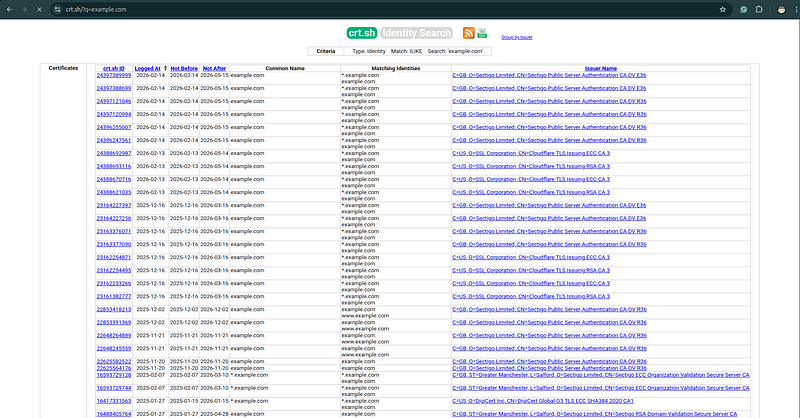The height and width of the screenshot is (418, 800).
Task: Open certificate ID 16593729744
Action: 114,388
